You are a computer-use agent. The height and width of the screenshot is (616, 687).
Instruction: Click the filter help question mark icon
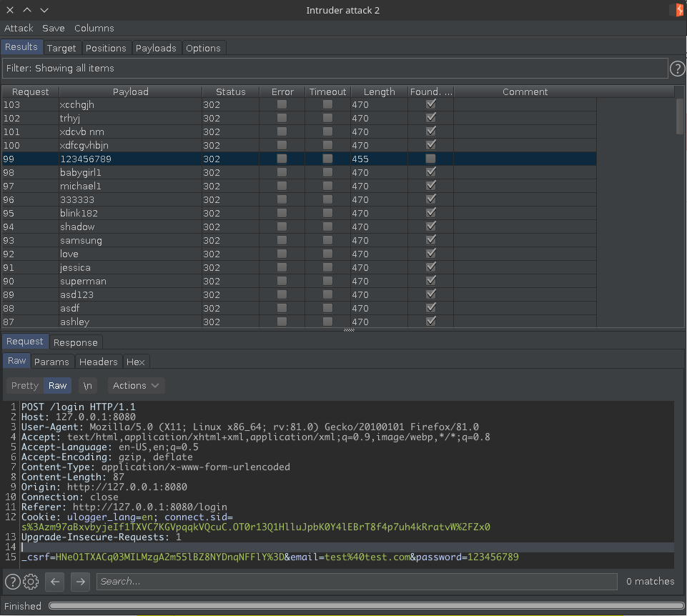click(x=677, y=69)
